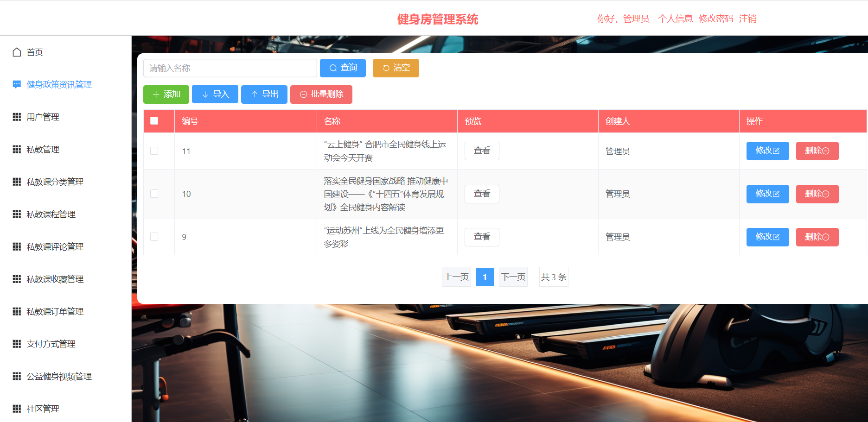Tick the checkbox for row 9
Screen dimensions: 868x422
tap(154, 237)
